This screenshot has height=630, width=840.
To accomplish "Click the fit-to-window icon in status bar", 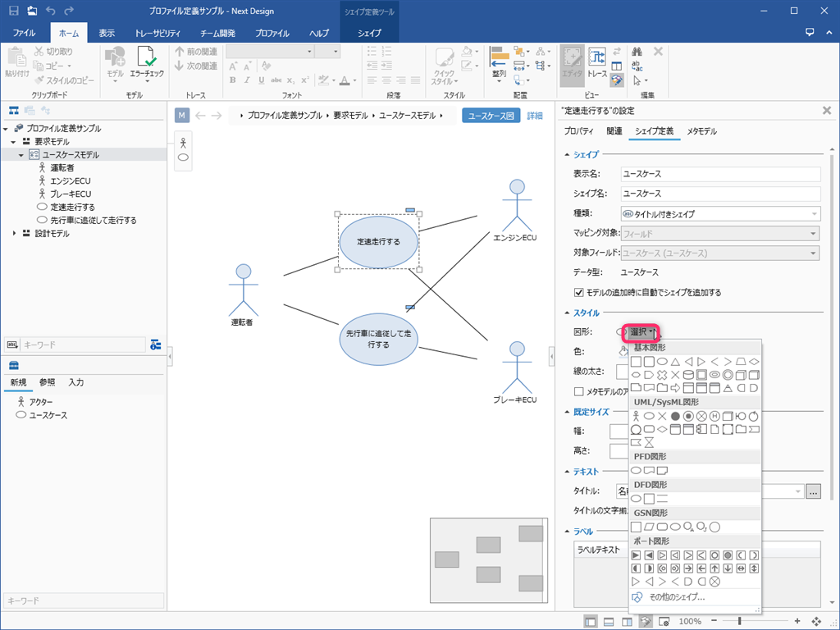I will (x=816, y=621).
